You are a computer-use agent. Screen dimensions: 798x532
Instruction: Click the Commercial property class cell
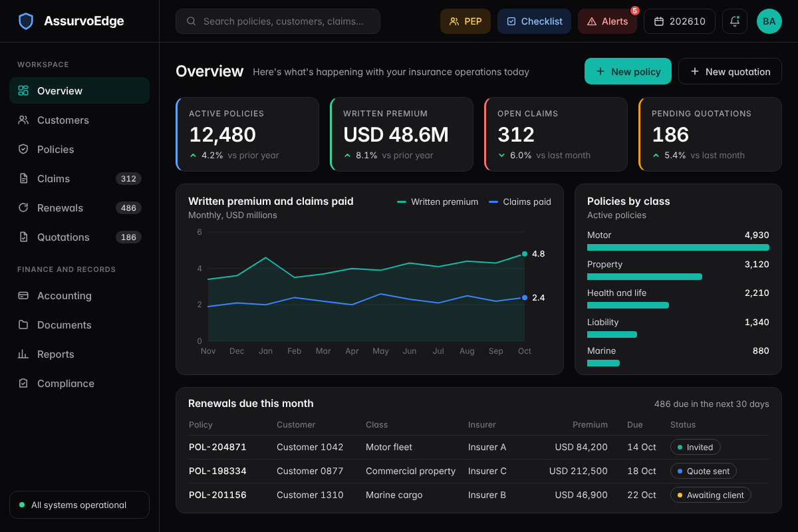410,471
